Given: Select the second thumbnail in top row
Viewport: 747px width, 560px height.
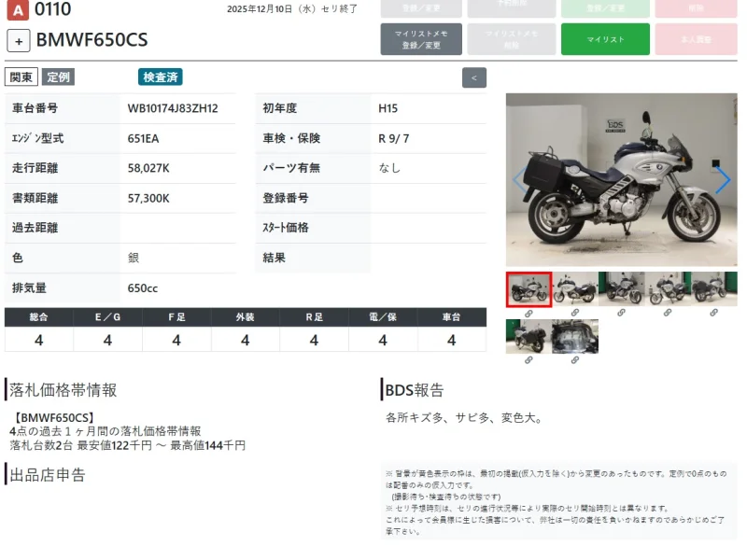Looking at the screenshot, I should (575, 288).
